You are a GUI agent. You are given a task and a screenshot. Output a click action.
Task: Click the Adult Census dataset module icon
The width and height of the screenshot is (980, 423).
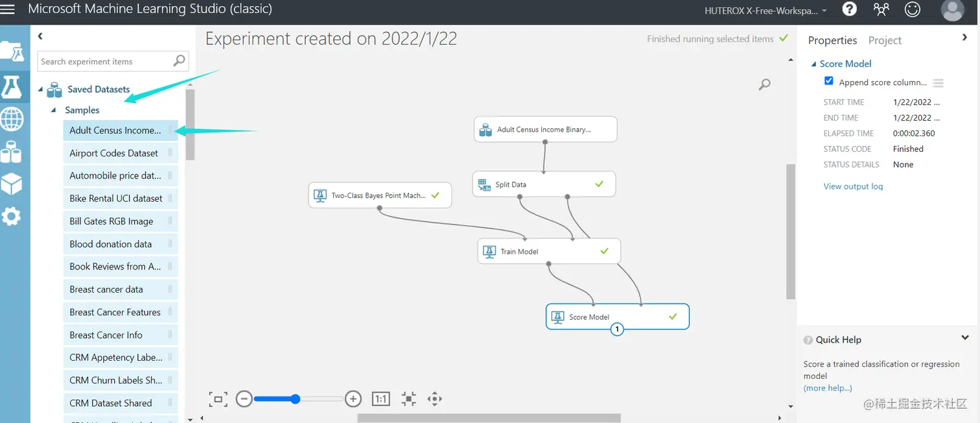[485, 130]
